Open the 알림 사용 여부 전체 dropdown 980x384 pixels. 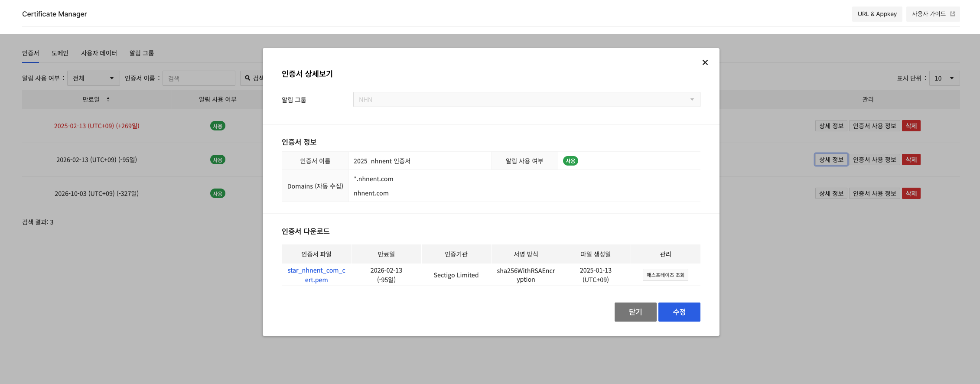(x=93, y=78)
